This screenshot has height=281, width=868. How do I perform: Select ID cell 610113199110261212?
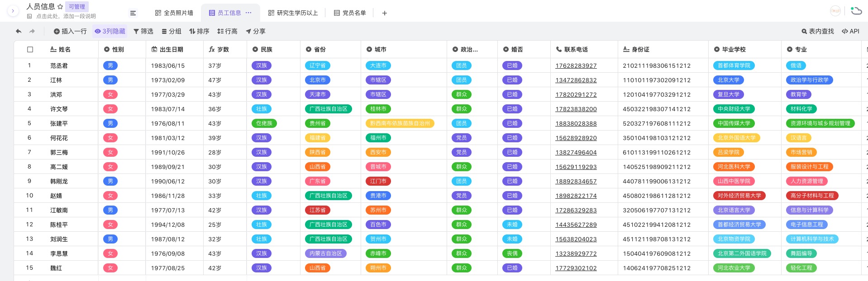tap(657, 152)
